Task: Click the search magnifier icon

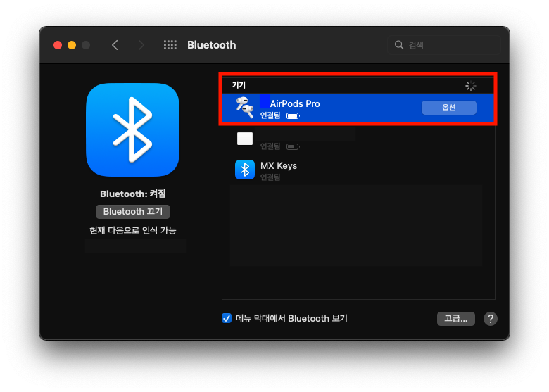Action: pyautogui.click(x=399, y=45)
